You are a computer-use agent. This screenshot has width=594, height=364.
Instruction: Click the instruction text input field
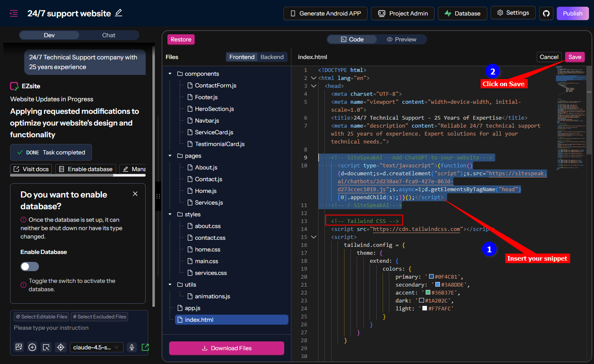[80, 328]
